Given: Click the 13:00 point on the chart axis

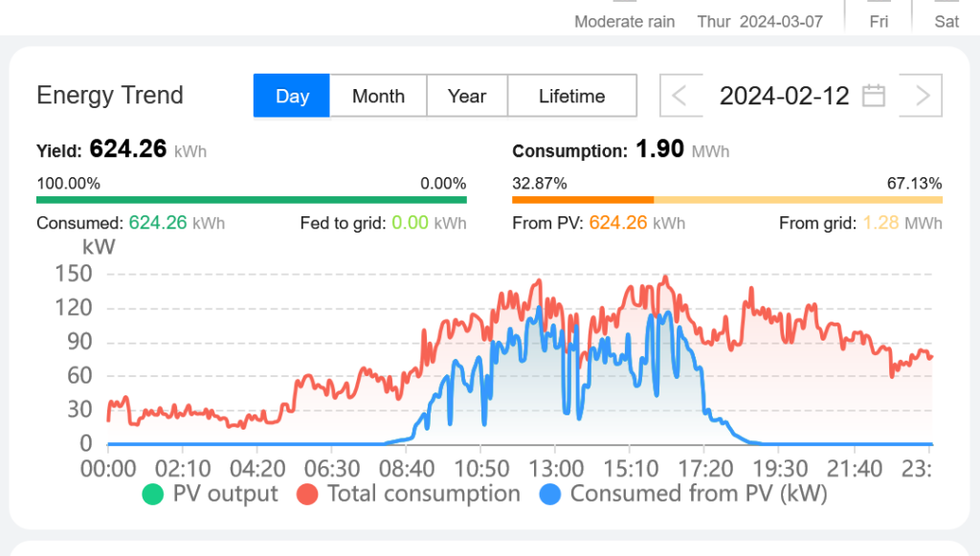Looking at the screenshot, I should pyautogui.click(x=556, y=468).
